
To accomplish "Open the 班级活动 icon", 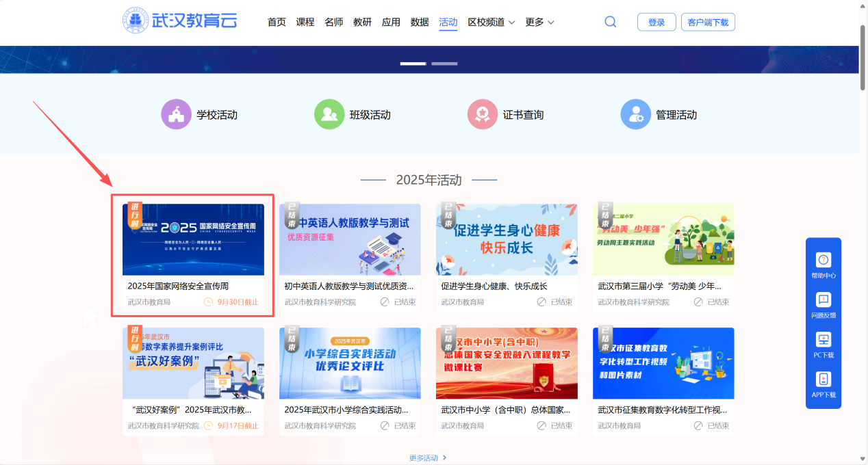I will (x=329, y=114).
